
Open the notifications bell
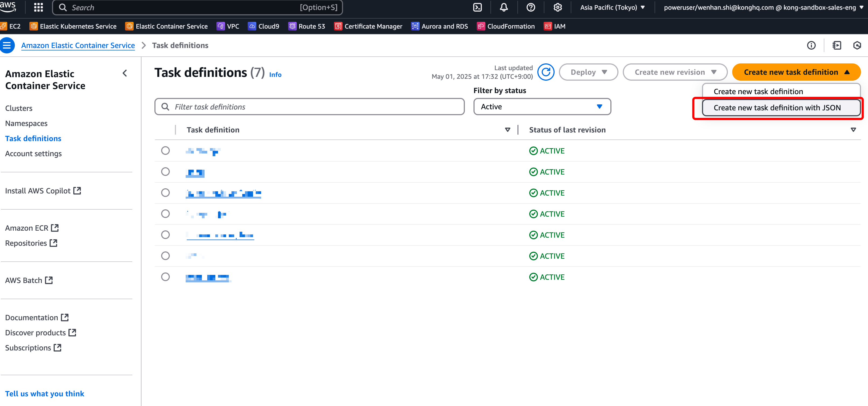pyautogui.click(x=504, y=8)
